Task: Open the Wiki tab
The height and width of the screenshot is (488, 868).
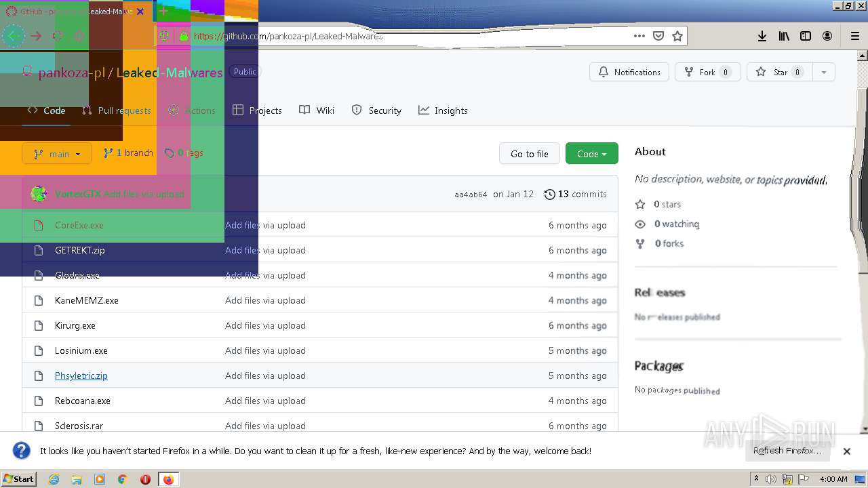Action: (x=317, y=110)
